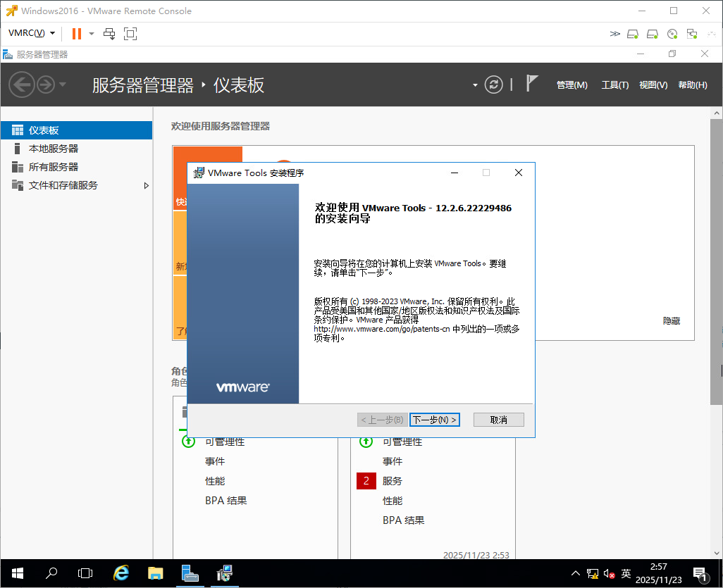Expand 文件和存储服务 submenu arrow
The width and height of the screenshot is (723, 588).
146,186
